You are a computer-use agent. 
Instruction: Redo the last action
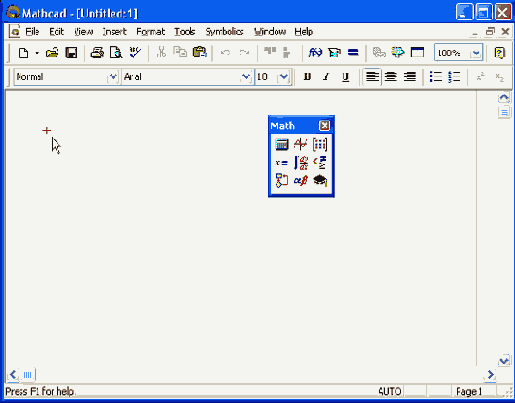tap(244, 53)
